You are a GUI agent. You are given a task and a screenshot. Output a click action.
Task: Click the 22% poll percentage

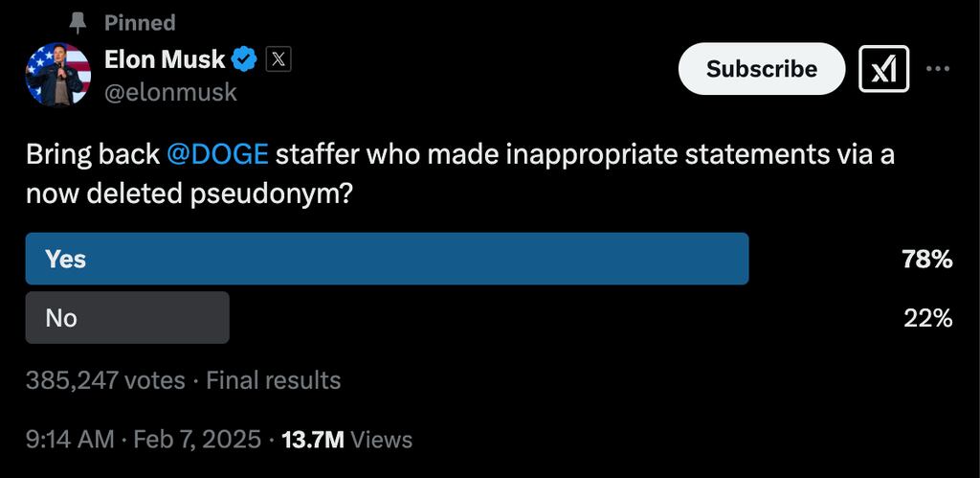tap(927, 318)
